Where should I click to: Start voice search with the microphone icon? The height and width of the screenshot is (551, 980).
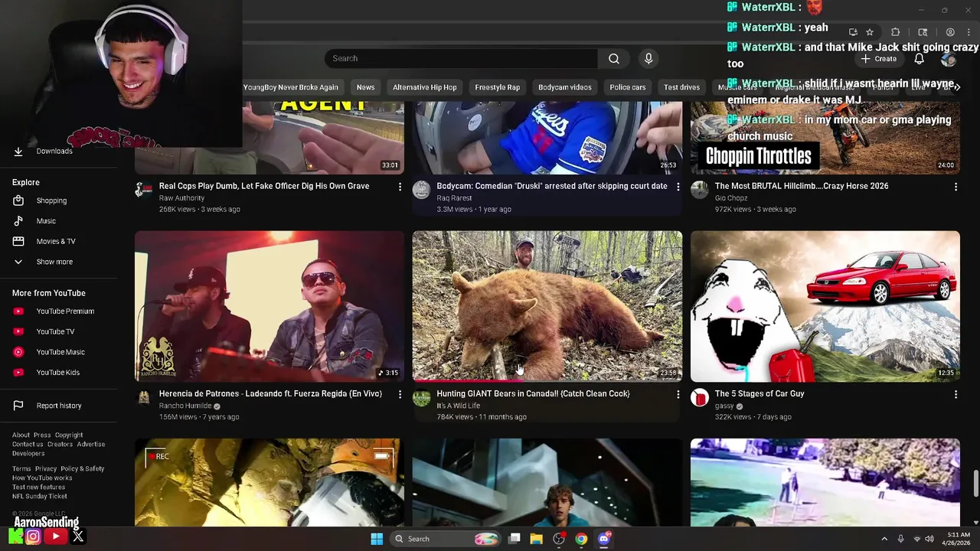pos(648,58)
